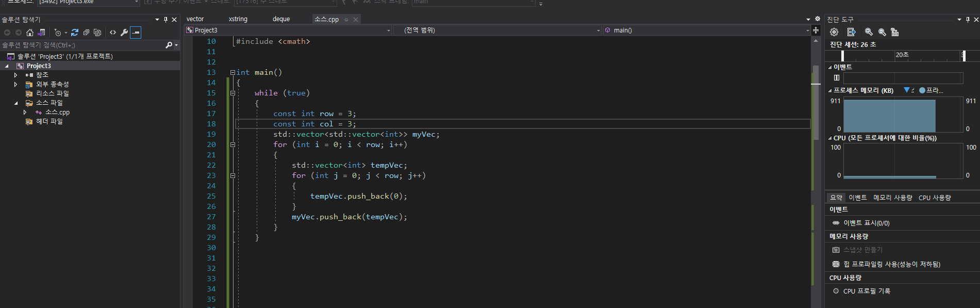
Task: Click the View Code angle-brackets icon
Action: pyautogui.click(x=113, y=33)
